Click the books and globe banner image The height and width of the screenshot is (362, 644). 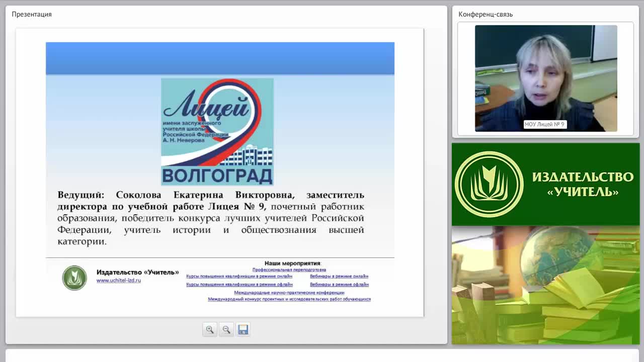[x=545, y=285]
